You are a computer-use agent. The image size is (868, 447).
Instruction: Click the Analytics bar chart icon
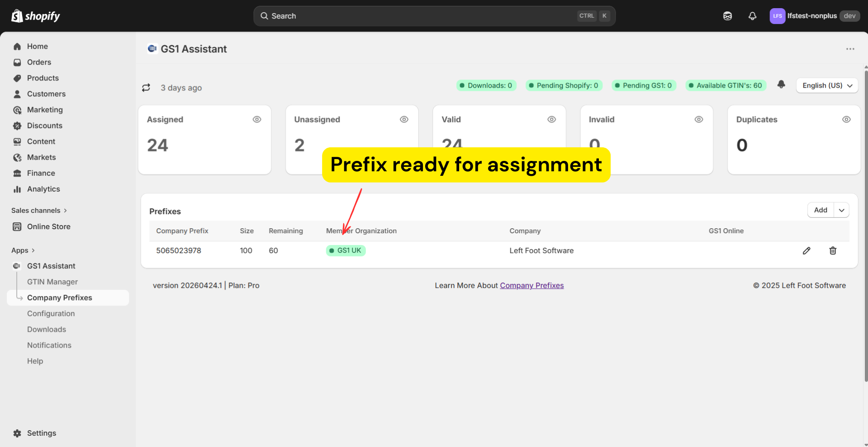click(17, 189)
